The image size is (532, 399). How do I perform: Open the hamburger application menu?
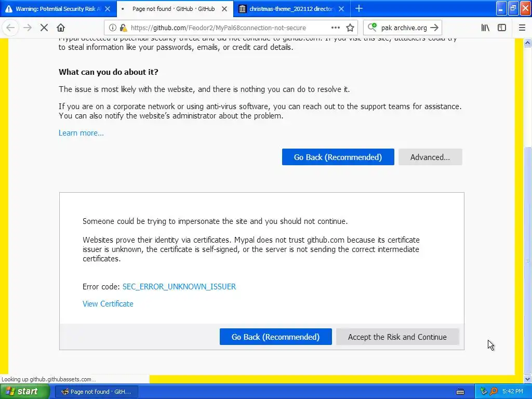coord(522,28)
